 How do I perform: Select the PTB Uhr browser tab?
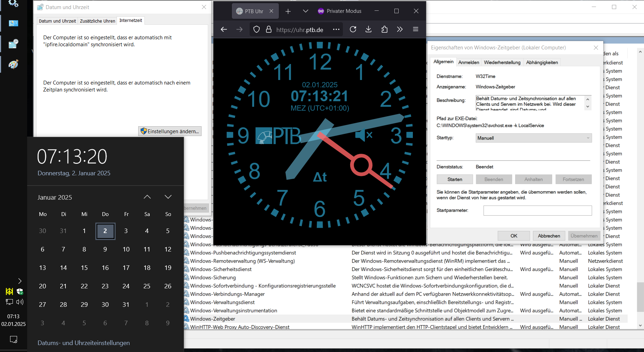point(255,11)
